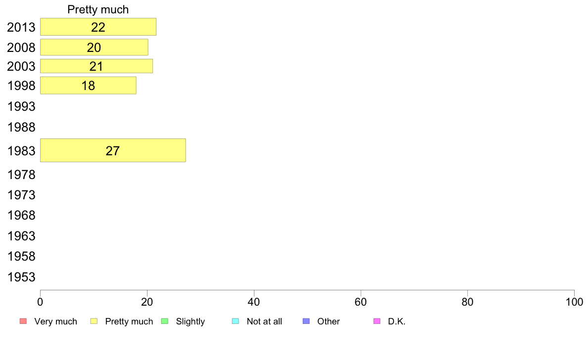Click the blue Other legend swatch

click(x=306, y=321)
